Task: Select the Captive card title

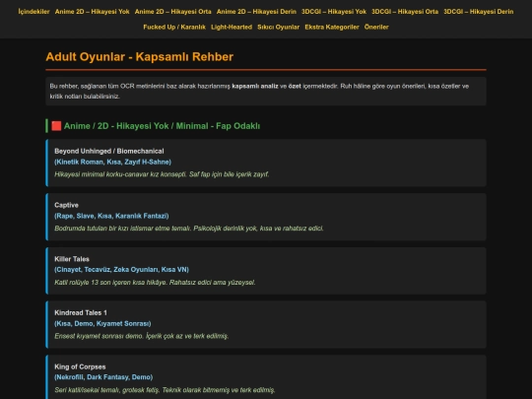Action: pyautogui.click(x=67, y=205)
